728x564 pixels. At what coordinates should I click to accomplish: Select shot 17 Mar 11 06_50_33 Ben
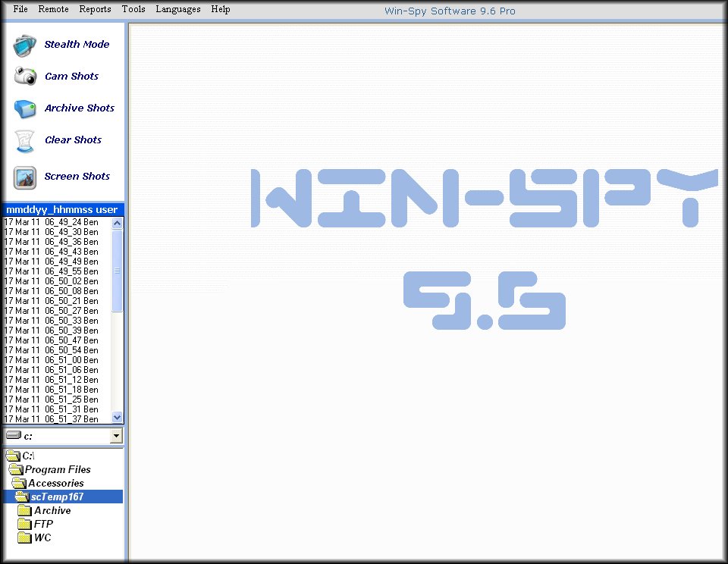[57, 321]
